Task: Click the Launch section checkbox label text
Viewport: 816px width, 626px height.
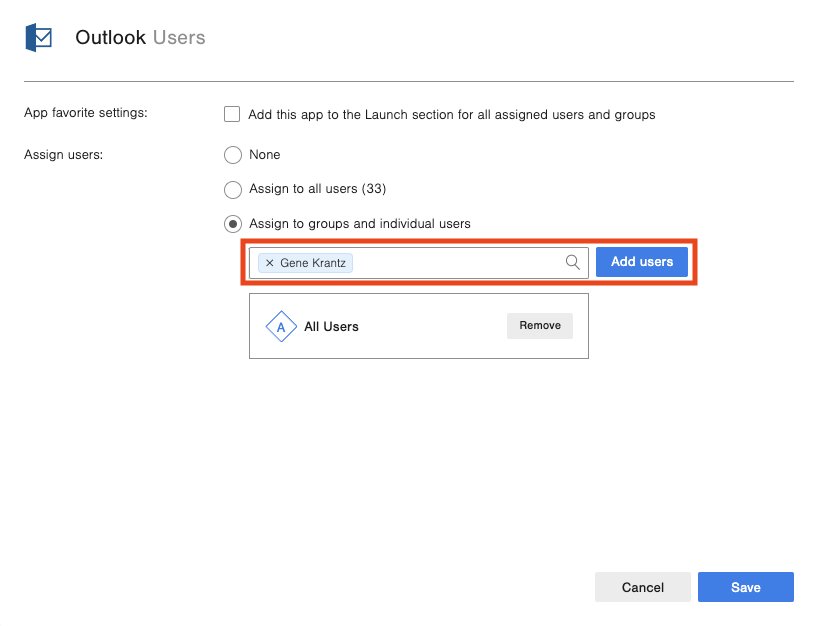Action: [452, 115]
